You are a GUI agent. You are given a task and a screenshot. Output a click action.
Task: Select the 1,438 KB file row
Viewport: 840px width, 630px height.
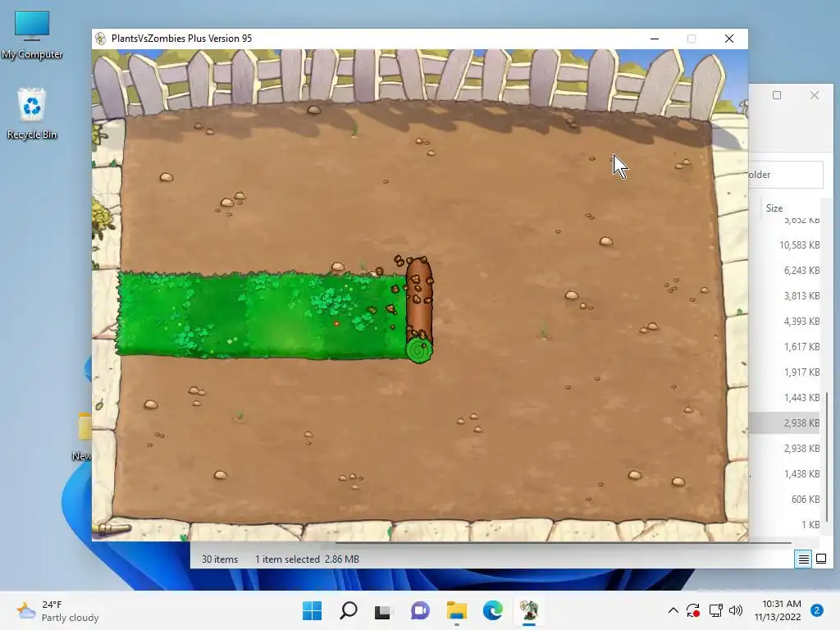pyautogui.click(x=784, y=474)
